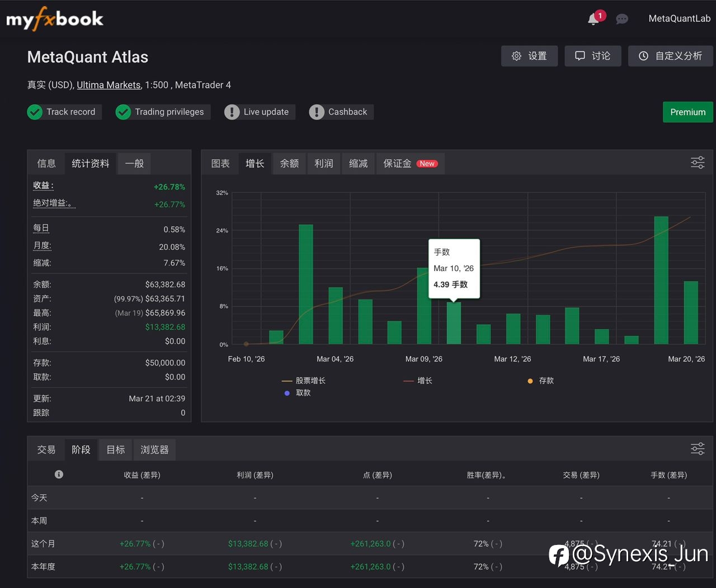716x588 pixels.
Task: Open the messages chat bubble icon
Action: click(x=621, y=19)
